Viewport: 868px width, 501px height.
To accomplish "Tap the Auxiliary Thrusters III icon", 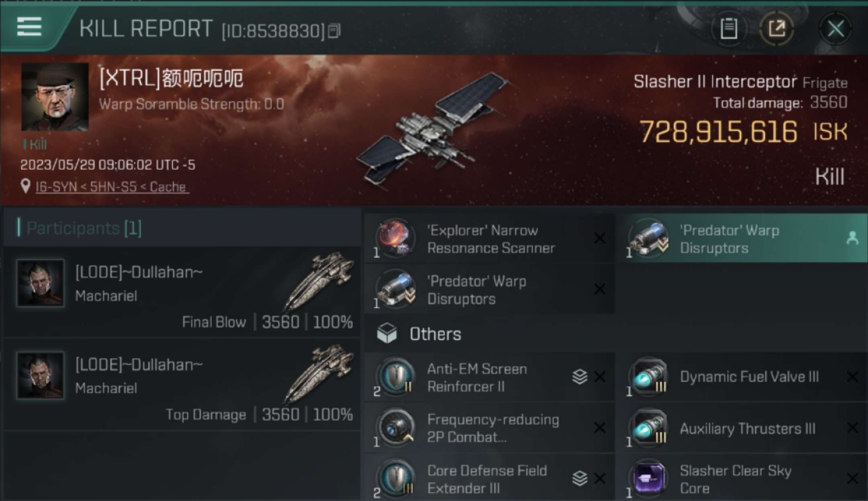I will point(647,428).
